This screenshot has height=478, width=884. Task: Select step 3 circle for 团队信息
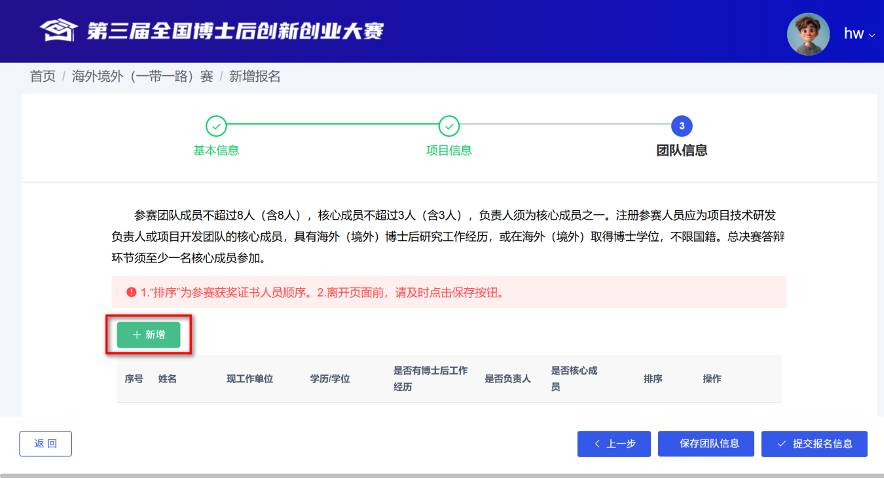682,126
